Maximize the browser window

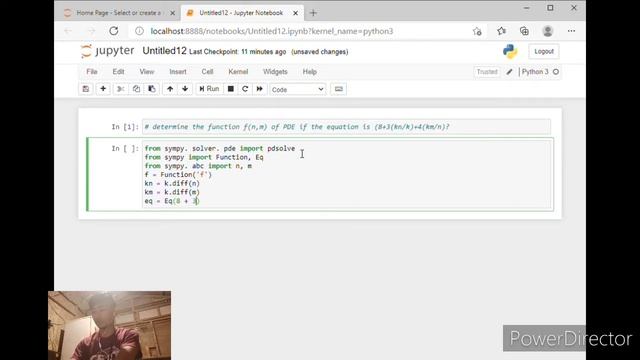pos(550,8)
